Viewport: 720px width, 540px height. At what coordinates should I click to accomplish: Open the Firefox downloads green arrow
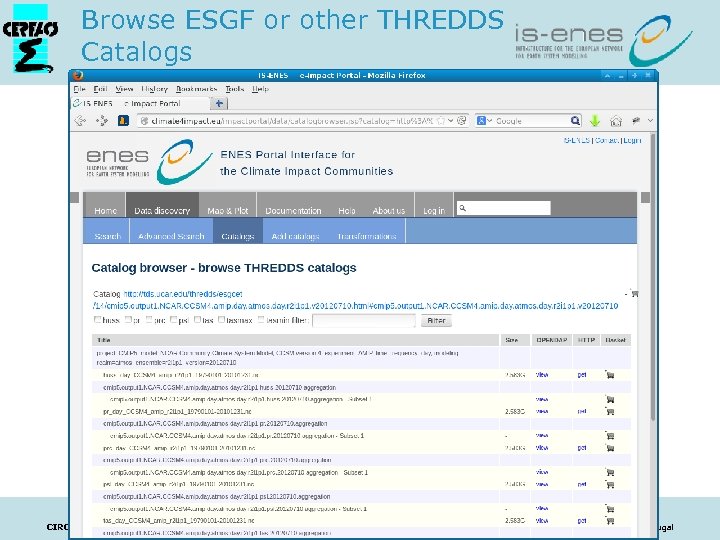click(595, 121)
